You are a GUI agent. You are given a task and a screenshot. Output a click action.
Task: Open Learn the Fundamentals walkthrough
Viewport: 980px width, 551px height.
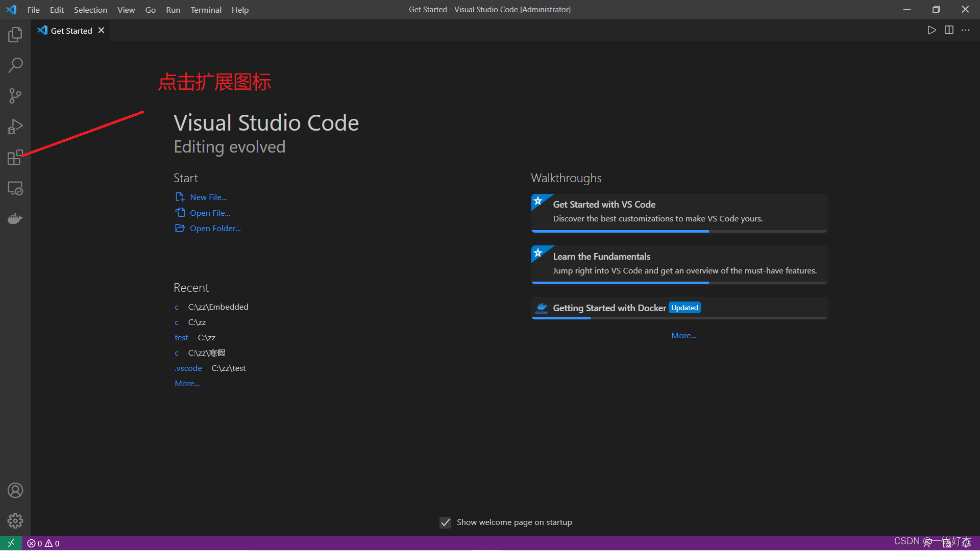679,264
